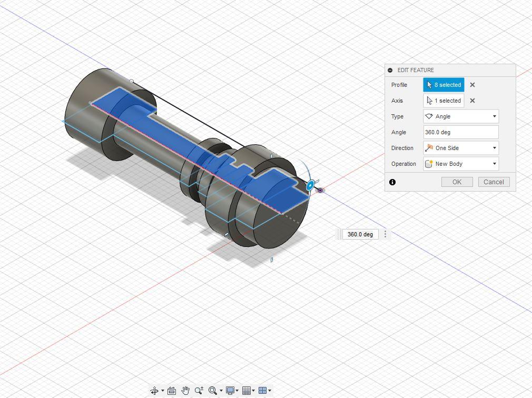Activate the Look At tool
The width and height of the screenshot is (532, 398).
pyautogui.click(x=172, y=391)
